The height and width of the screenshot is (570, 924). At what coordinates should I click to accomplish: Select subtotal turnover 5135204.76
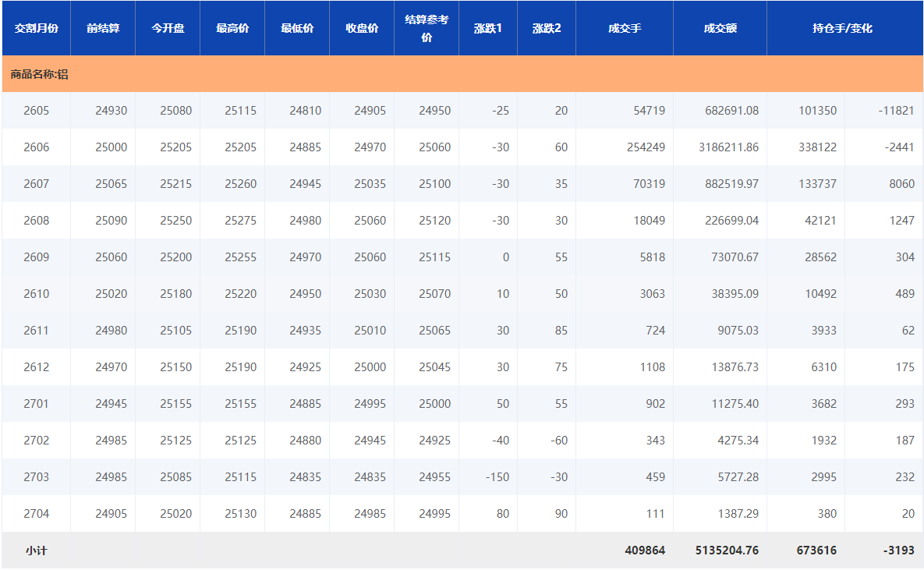tap(727, 551)
